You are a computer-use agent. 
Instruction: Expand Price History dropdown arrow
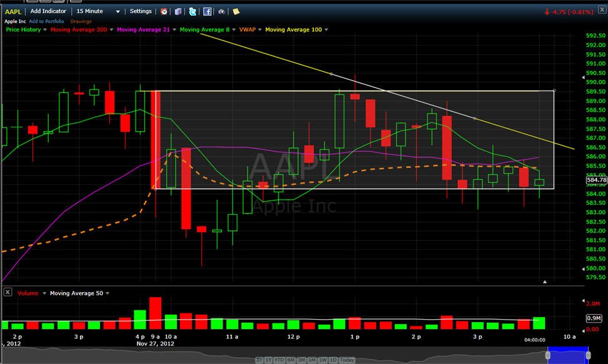[x=45, y=30]
